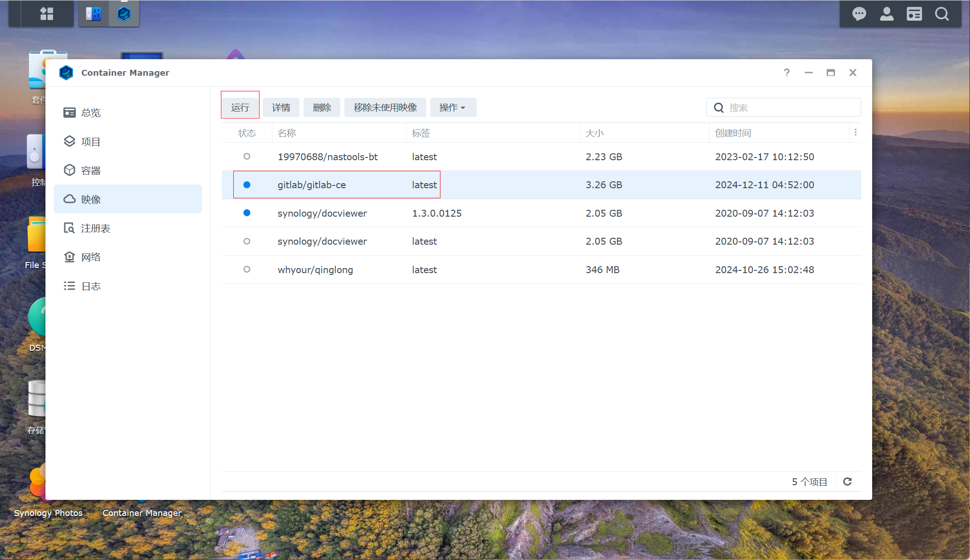Click status circle of whyour/qinglong image
Viewport: 970px width, 560px height.
pos(247,269)
